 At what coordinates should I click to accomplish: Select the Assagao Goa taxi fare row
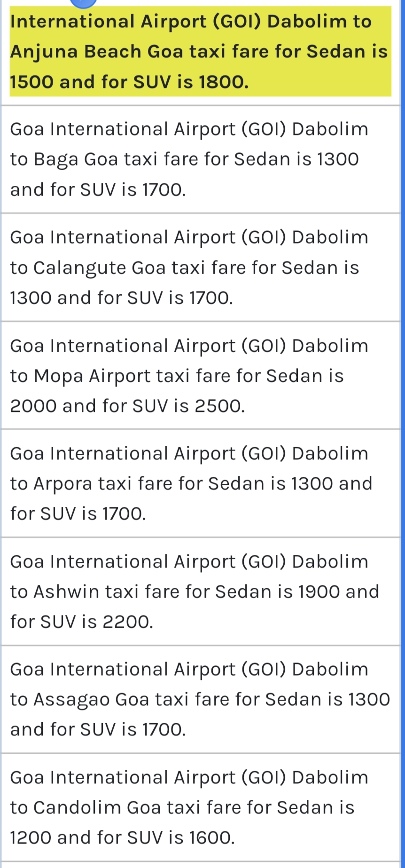pyautogui.click(x=200, y=699)
